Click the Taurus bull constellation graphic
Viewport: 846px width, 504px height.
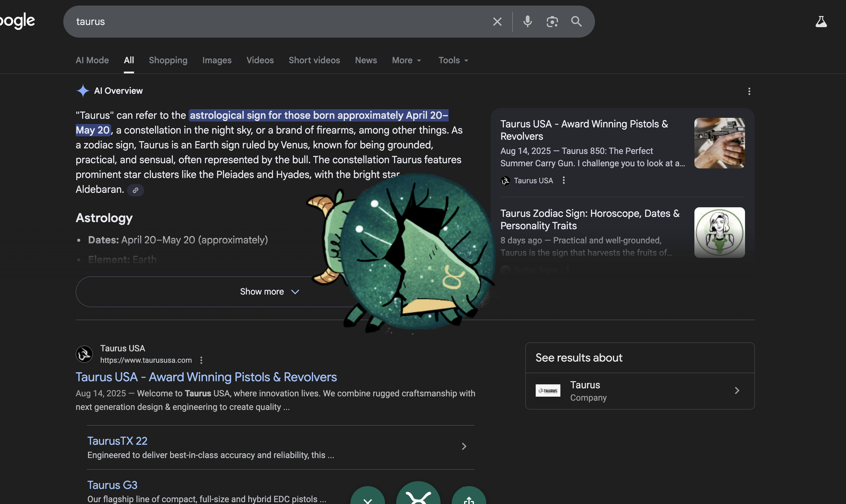pos(402,254)
